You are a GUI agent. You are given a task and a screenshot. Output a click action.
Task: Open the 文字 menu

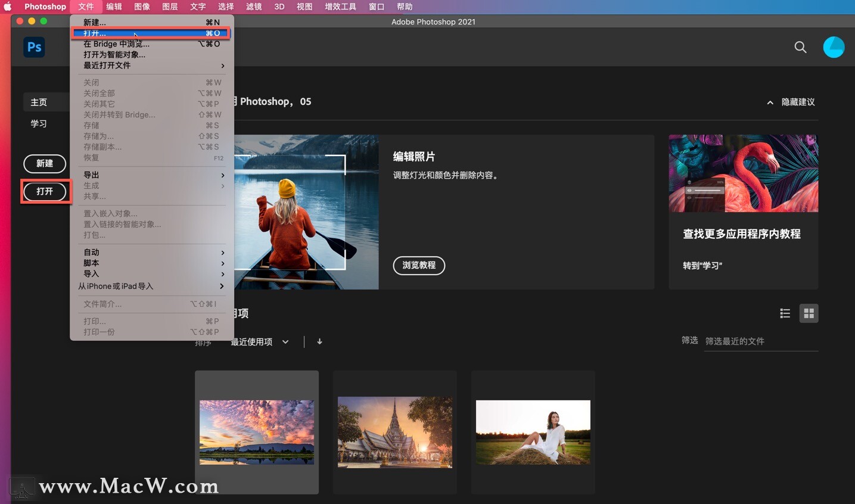pos(198,7)
